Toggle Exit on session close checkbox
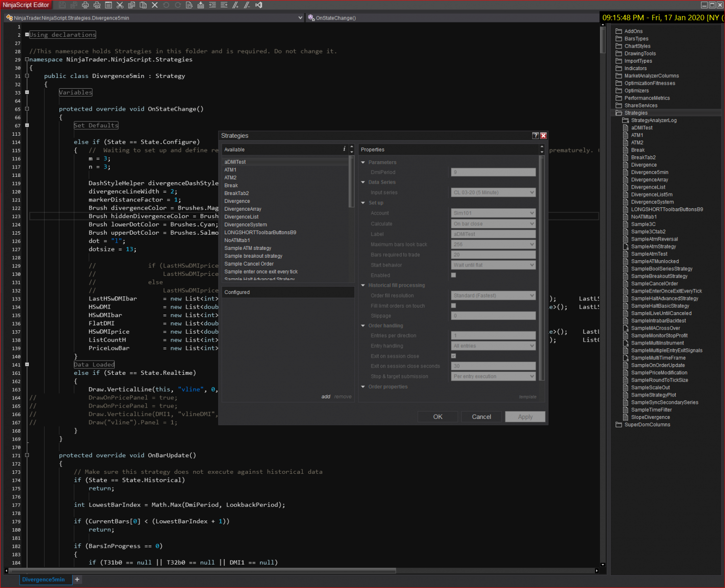The height and width of the screenshot is (588, 725). (x=453, y=356)
